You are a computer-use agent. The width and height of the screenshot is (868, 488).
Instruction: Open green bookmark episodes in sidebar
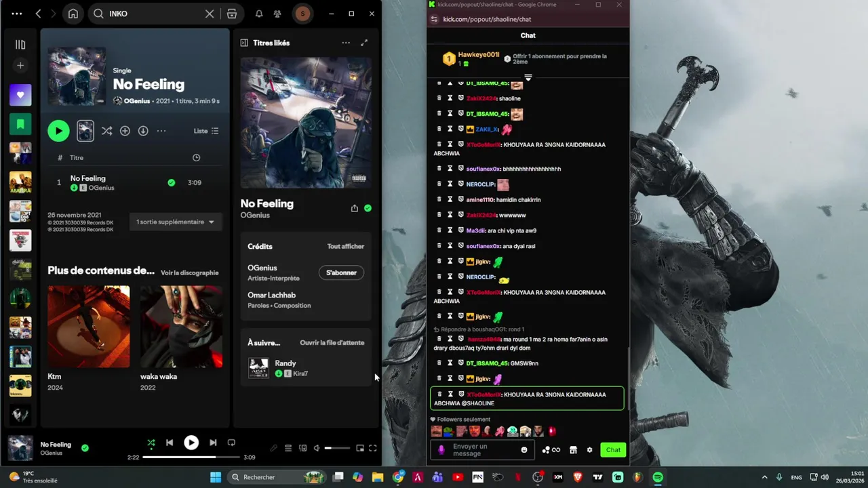tap(20, 124)
